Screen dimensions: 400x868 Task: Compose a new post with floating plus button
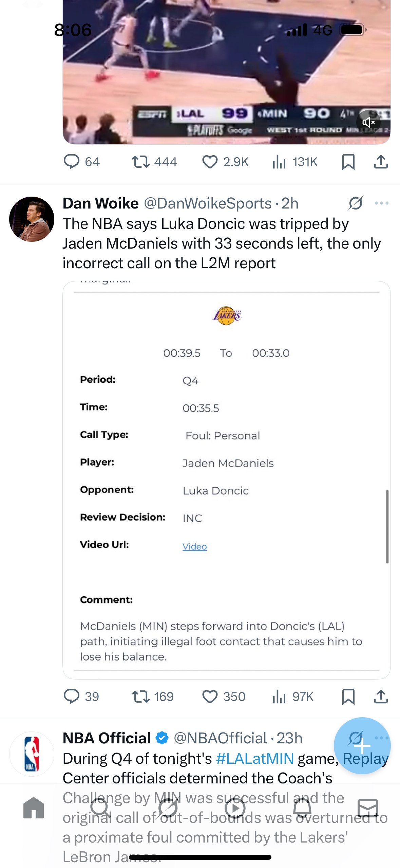(x=362, y=746)
